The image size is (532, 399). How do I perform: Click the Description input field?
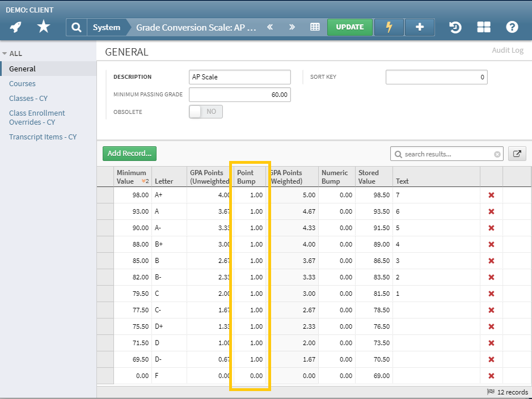[x=239, y=77]
